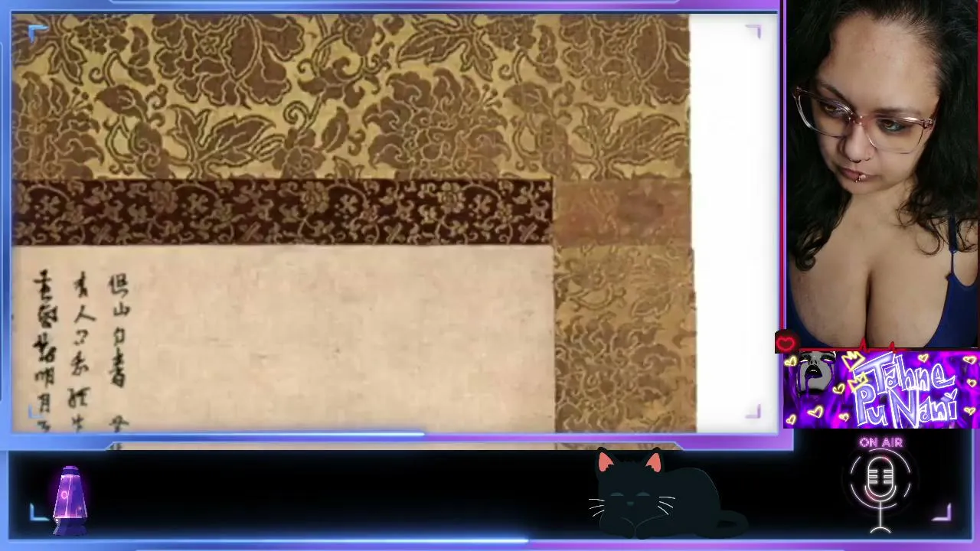Click the shared scroll painting image
Viewport: 980px width, 551px height.
(x=354, y=223)
